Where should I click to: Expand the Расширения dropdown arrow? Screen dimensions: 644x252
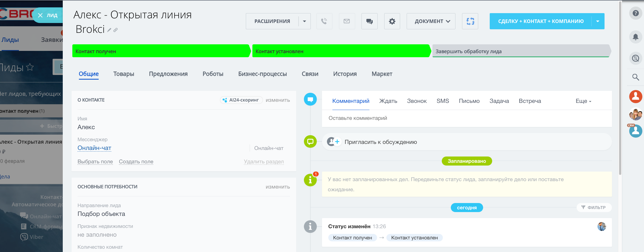304,21
